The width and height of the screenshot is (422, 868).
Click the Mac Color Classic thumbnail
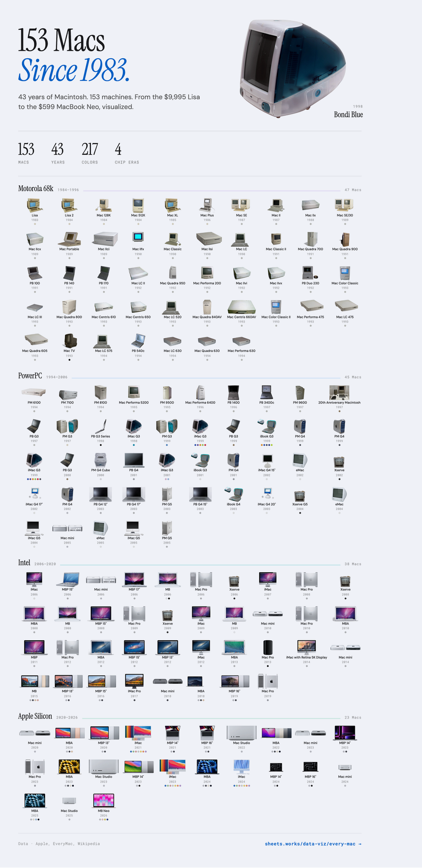(x=345, y=273)
